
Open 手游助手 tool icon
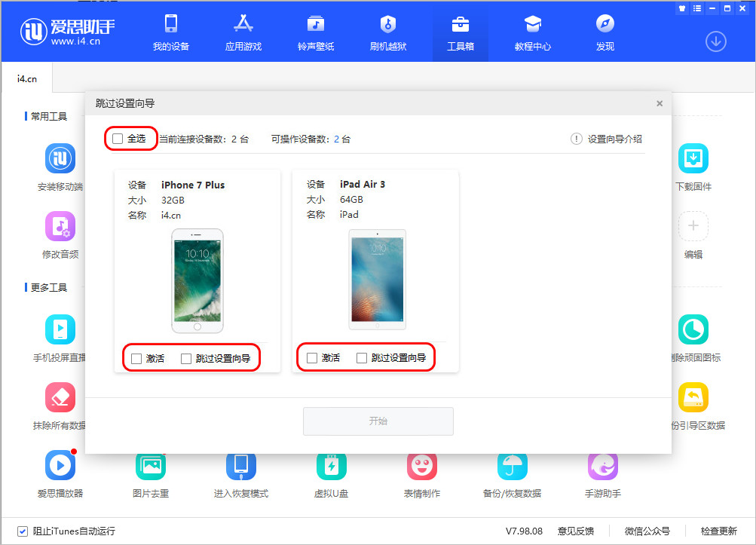click(603, 467)
